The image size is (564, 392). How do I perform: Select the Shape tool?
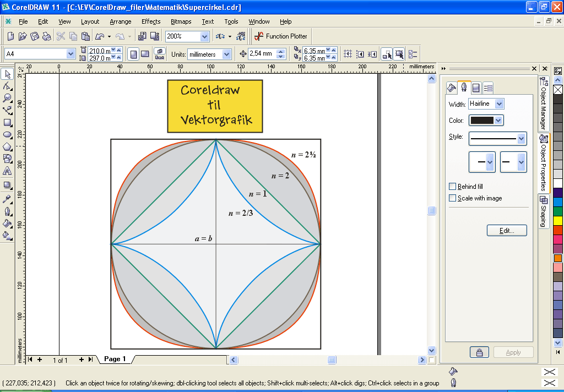click(x=7, y=86)
